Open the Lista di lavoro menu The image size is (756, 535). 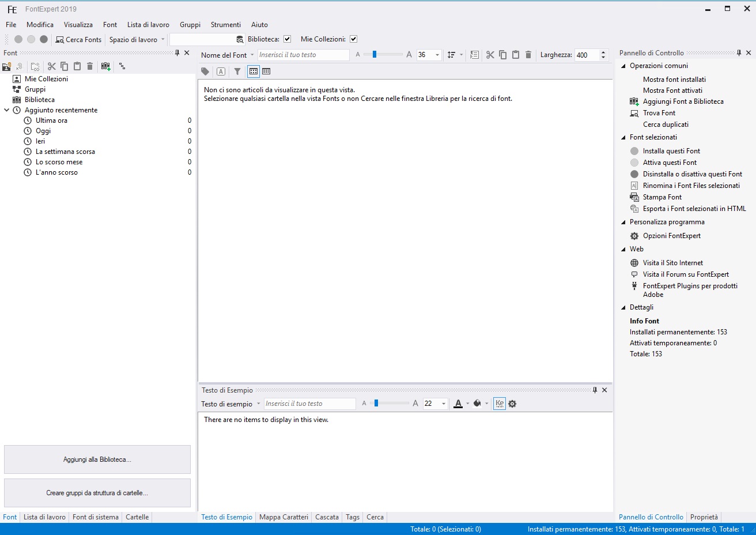(148, 25)
